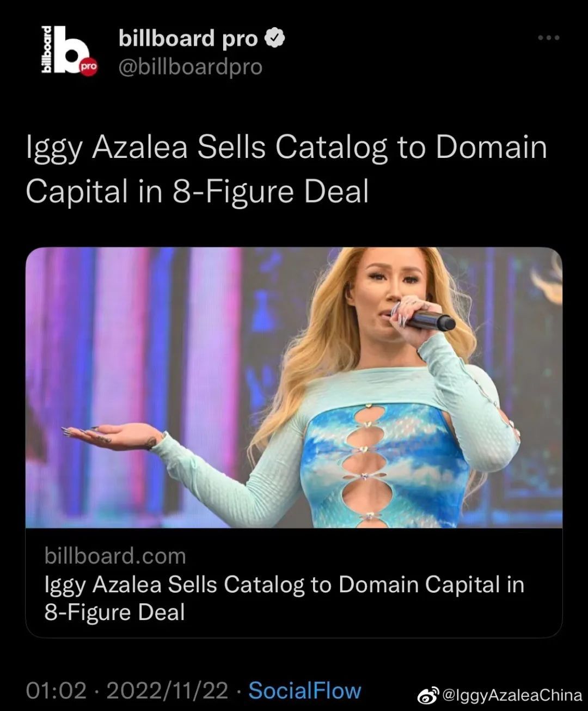Click "8-Figure Deal" in the card title
This screenshot has width=588, height=711.
click(x=114, y=612)
